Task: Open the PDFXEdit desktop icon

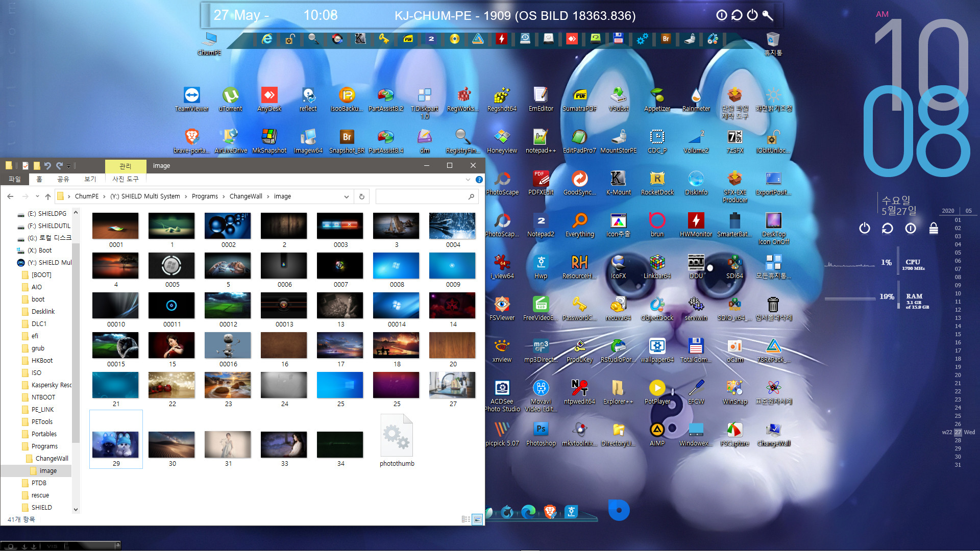Action: pyautogui.click(x=541, y=183)
